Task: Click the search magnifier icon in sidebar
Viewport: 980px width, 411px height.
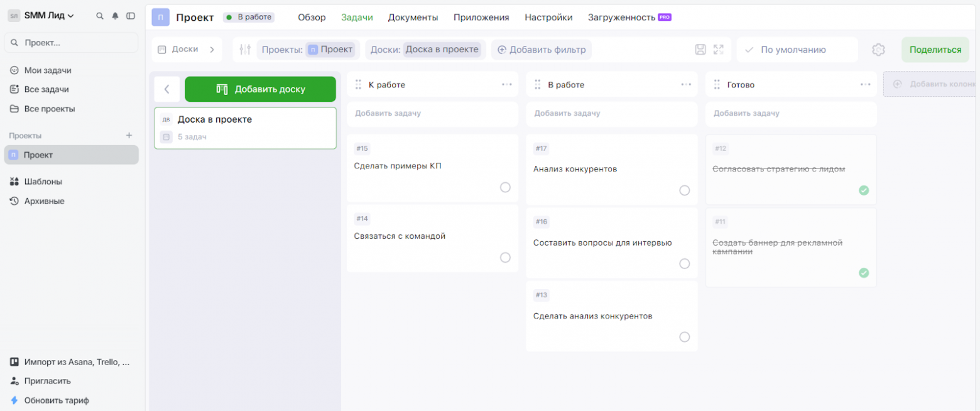Action: click(x=99, y=16)
